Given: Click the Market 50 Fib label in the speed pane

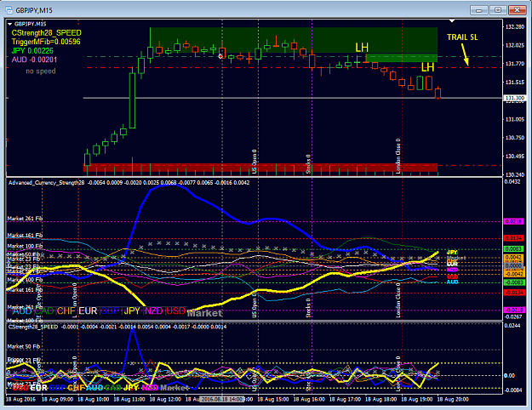Looking at the screenshot, I should 24,346.
